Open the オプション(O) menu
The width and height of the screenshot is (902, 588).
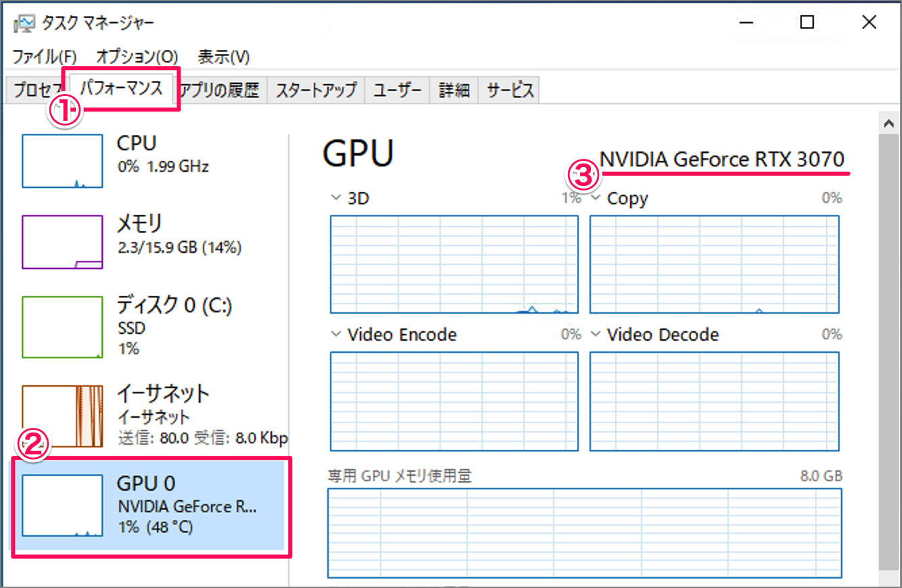137,57
